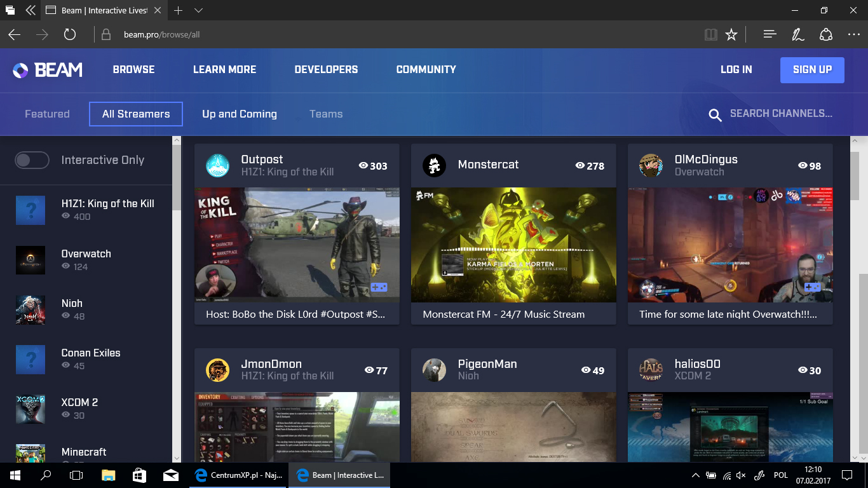868x488 pixels.
Task: Click the search magnifier icon
Action: [715, 115]
